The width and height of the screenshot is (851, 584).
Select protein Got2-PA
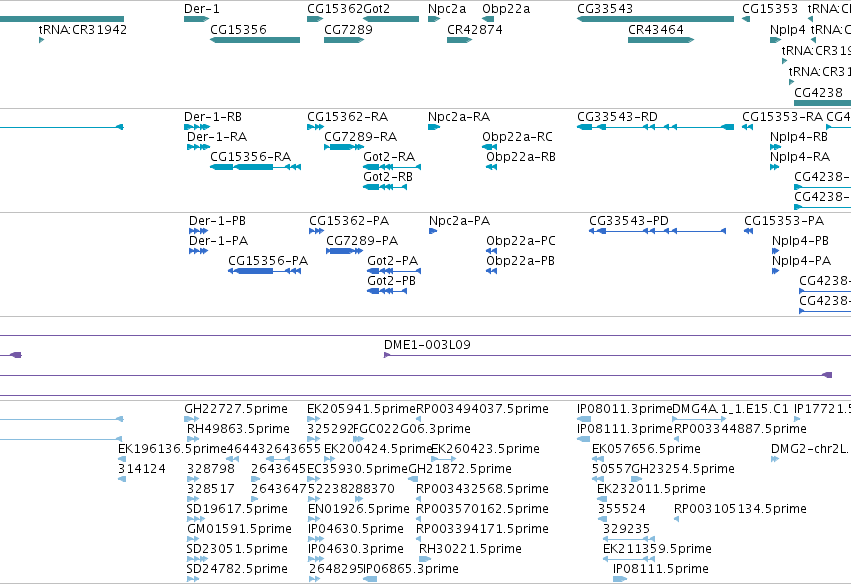click(x=394, y=271)
